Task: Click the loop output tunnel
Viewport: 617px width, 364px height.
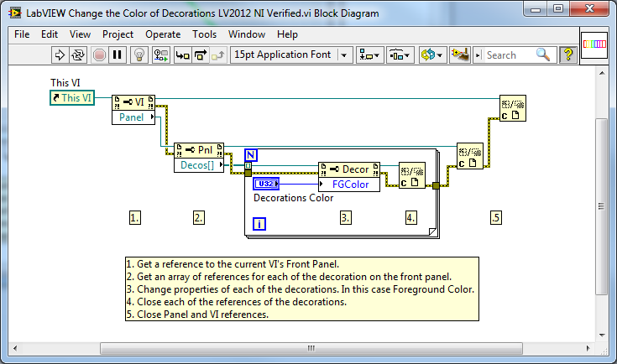Action: pyautogui.click(x=436, y=185)
